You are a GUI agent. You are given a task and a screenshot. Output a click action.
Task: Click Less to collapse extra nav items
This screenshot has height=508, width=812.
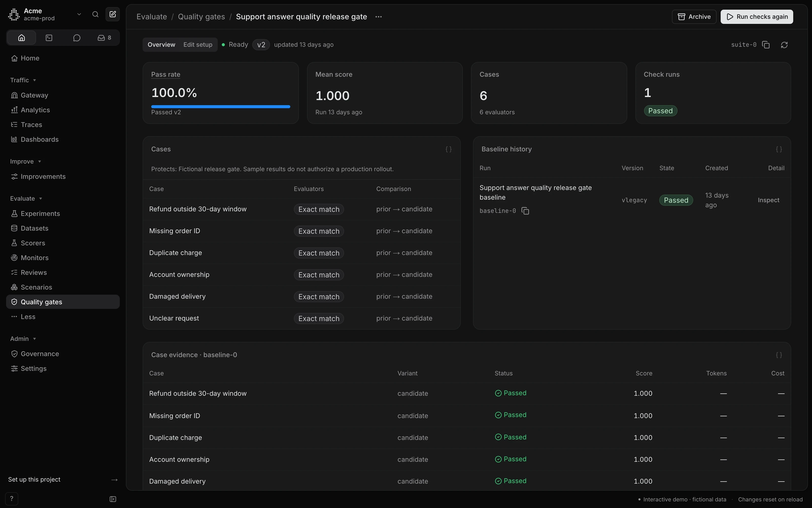(x=63, y=316)
